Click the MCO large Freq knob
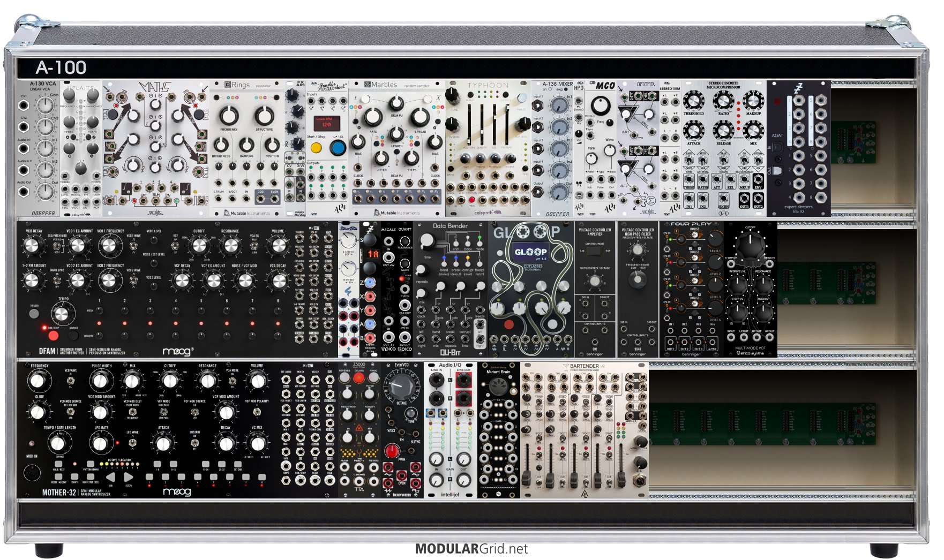This screenshot has width=944, height=560. click(601, 105)
